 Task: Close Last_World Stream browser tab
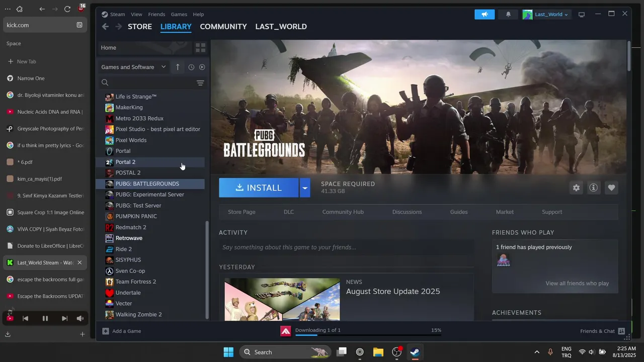(79, 262)
